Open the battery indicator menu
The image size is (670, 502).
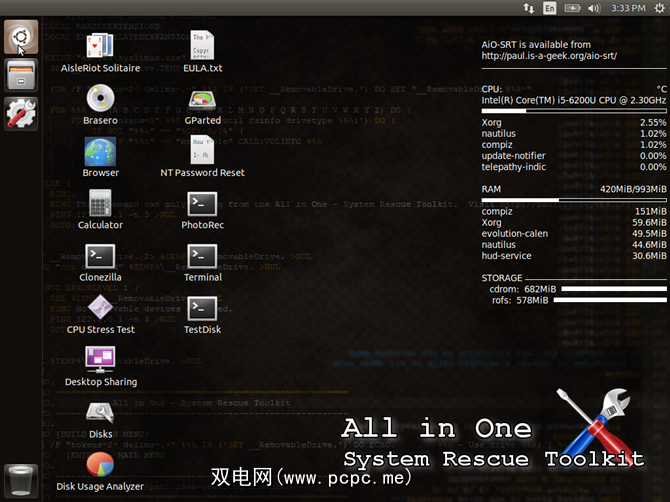click(x=572, y=8)
